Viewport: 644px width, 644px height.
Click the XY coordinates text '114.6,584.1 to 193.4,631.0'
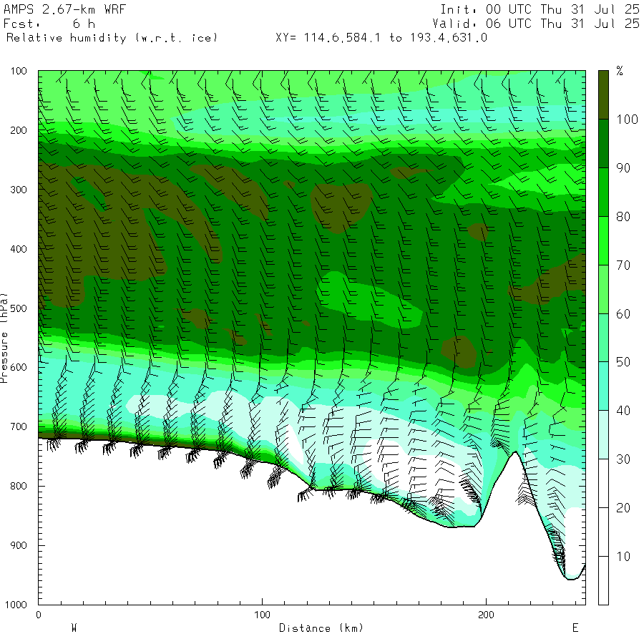[x=396, y=38]
